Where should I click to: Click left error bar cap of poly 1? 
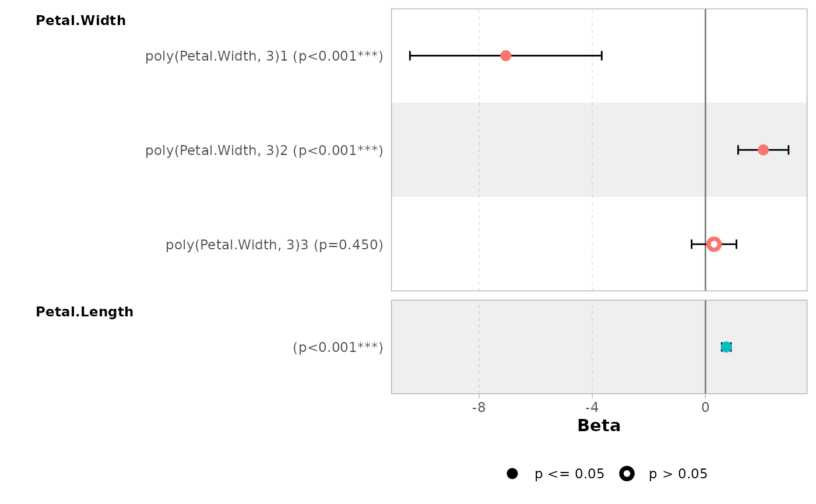[x=410, y=55]
